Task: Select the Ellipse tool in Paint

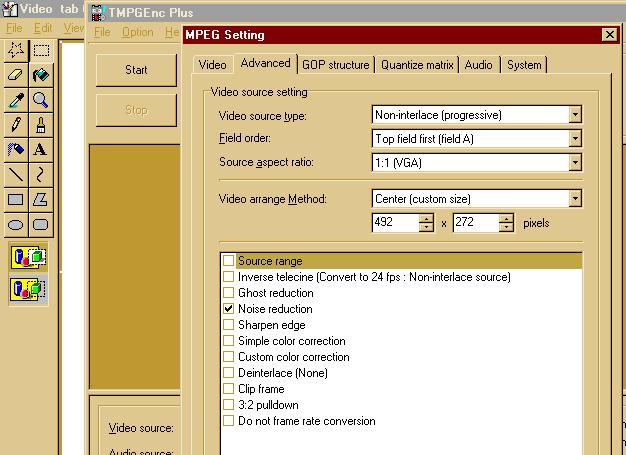Action: click(16, 225)
